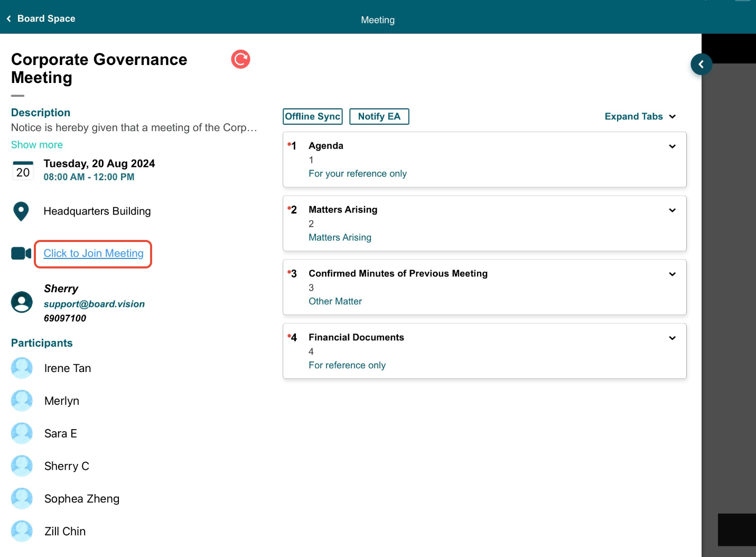Click participant name Sara E
Image resolution: width=756 pixels, height=557 pixels.
click(x=61, y=434)
